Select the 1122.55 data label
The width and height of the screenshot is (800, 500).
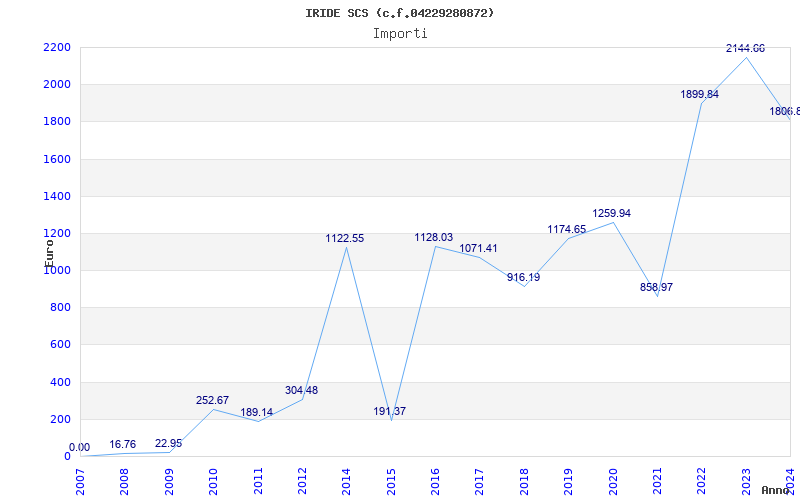pyautogui.click(x=345, y=238)
